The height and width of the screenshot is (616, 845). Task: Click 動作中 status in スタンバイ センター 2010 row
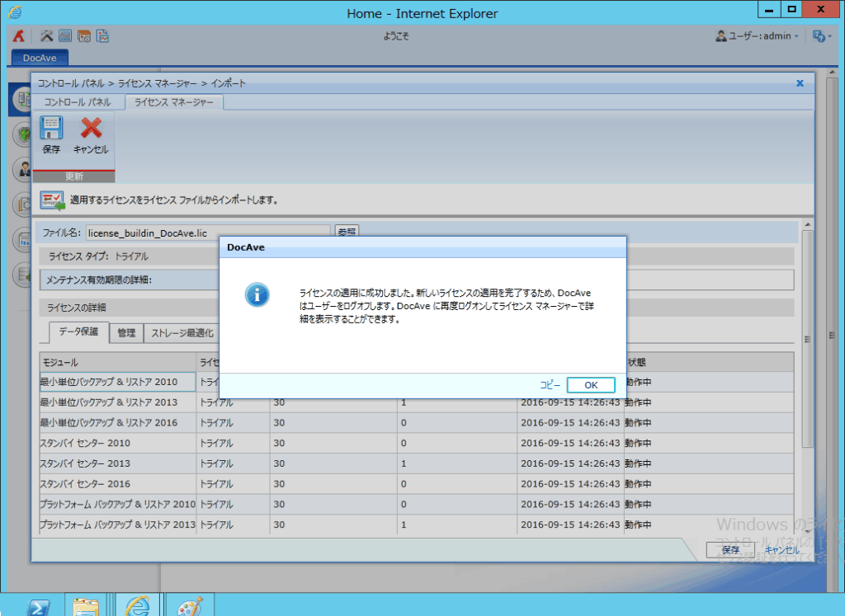coord(638,443)
